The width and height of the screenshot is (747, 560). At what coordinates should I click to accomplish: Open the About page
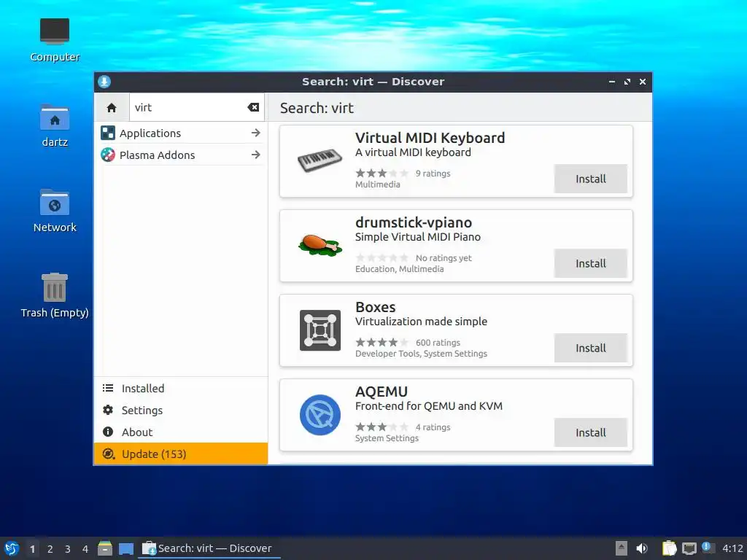[x=181, y=432]
